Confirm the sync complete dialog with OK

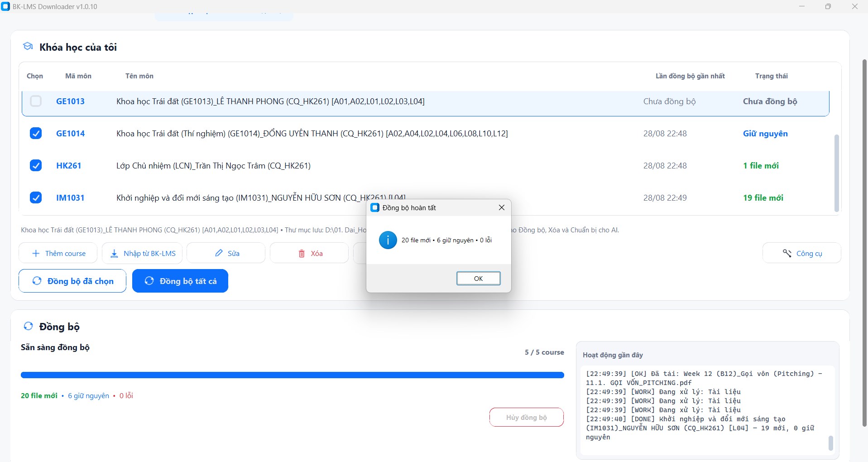[478, 278]
